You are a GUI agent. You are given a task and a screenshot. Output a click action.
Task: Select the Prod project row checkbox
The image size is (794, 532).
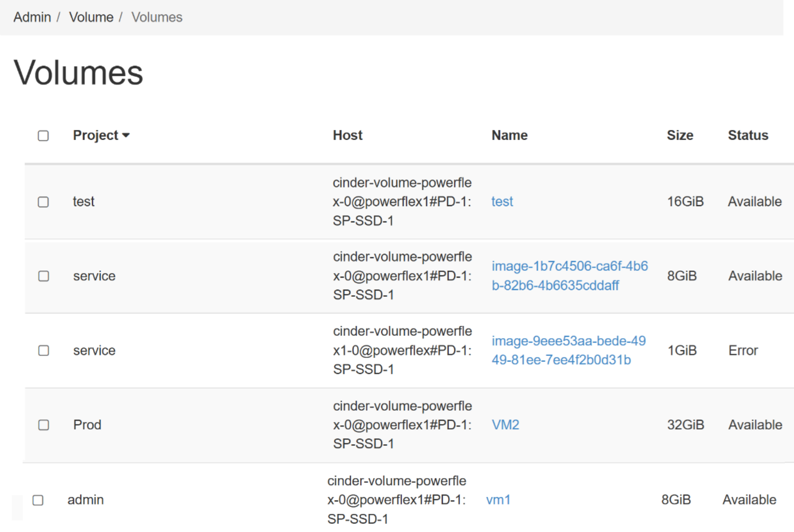pos(43,425)
